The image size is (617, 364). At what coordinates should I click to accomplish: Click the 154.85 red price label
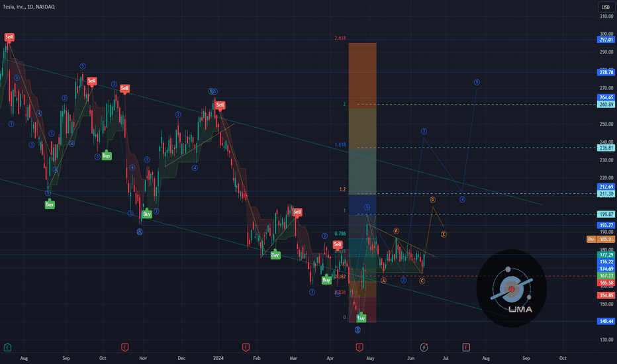[606, 295]
